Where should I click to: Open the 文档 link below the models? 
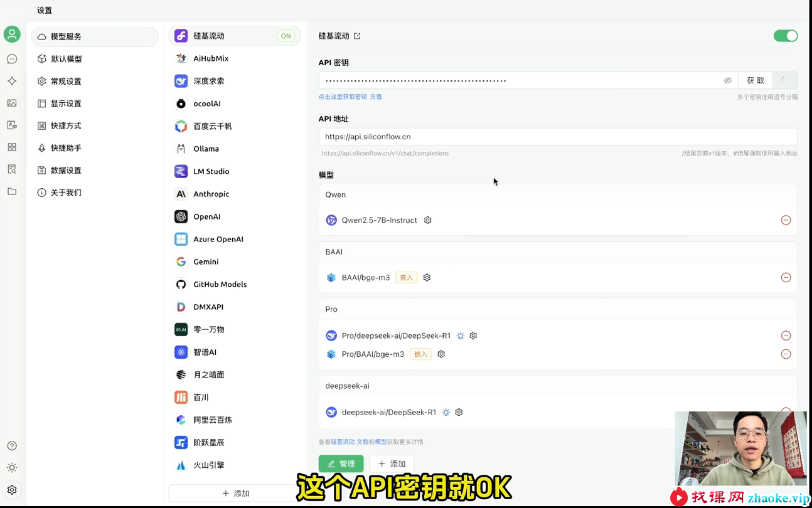point(363,442)
